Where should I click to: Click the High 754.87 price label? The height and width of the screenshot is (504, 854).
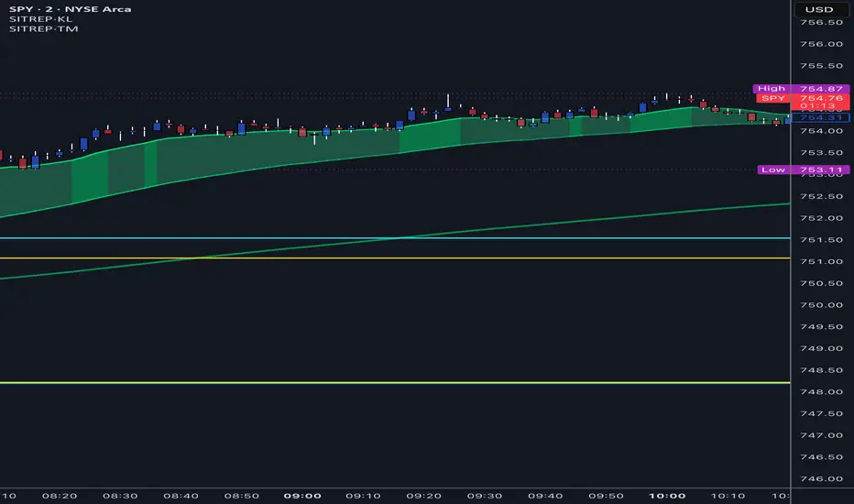click(x=801, y=88)
